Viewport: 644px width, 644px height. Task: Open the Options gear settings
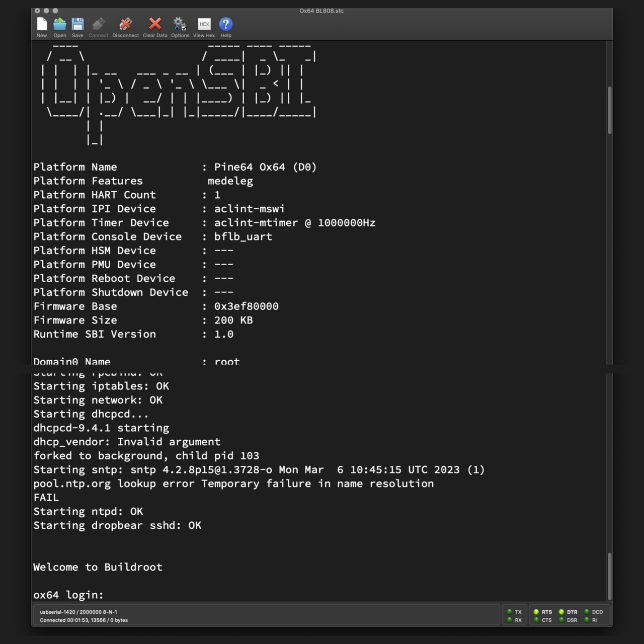coord(180,25)
